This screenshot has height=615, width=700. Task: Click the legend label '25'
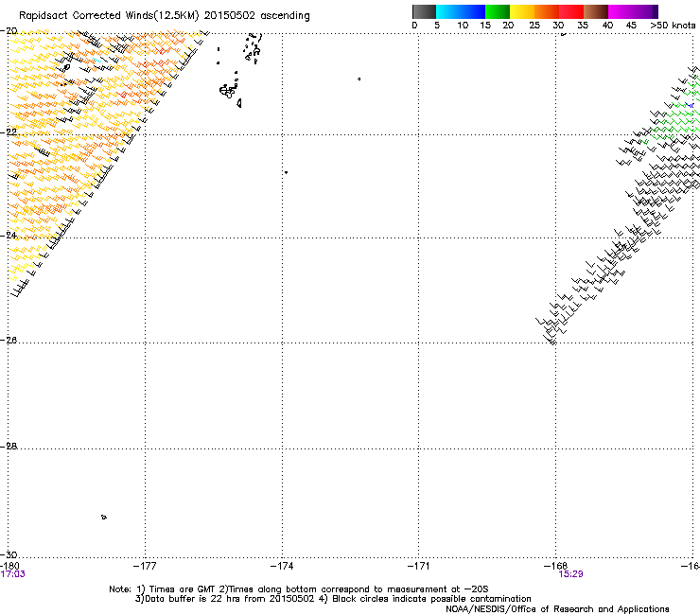coord(534,26)
